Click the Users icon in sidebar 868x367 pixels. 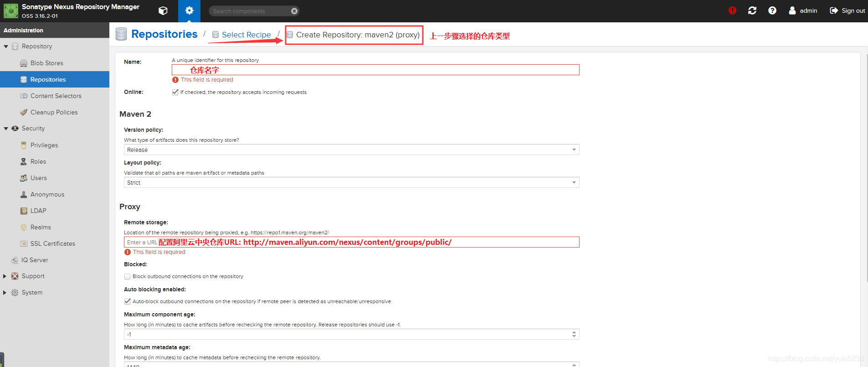point(24,178)
